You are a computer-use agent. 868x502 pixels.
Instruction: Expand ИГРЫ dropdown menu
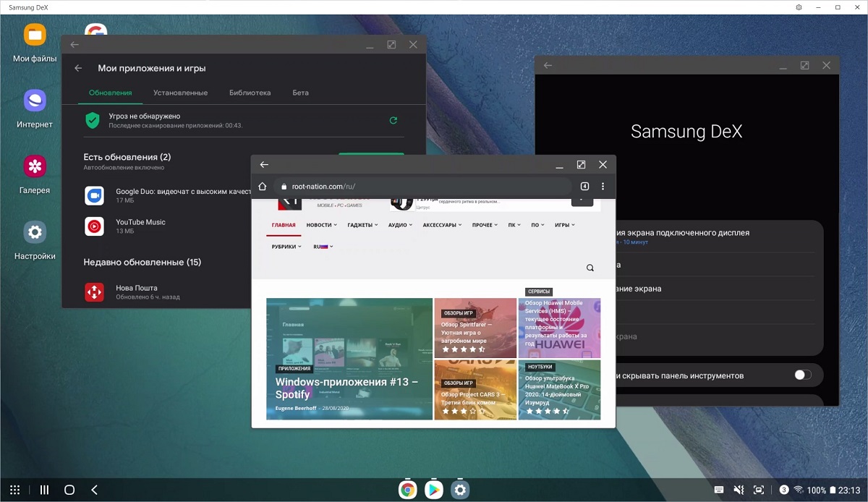tap(564, 225)
